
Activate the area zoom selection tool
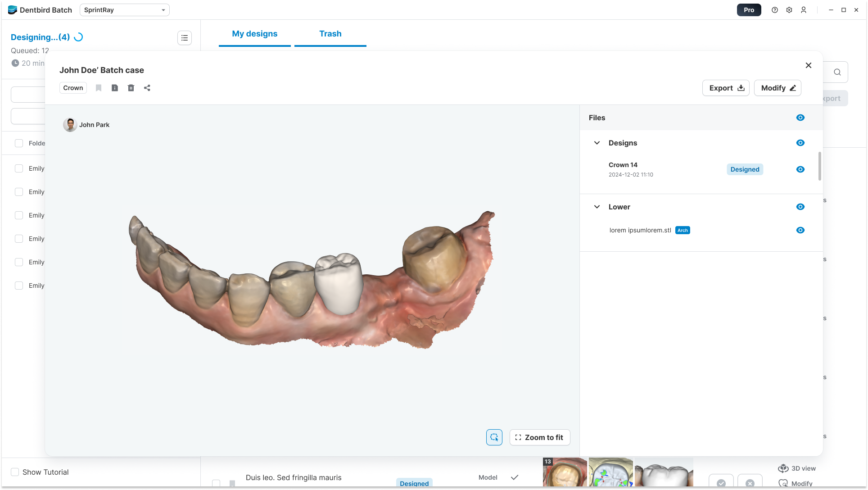(494, 437)
